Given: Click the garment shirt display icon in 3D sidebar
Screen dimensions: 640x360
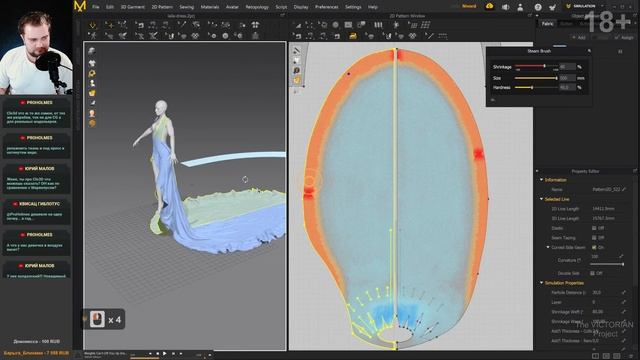Looking at the screenshot, I should point(92,63).
